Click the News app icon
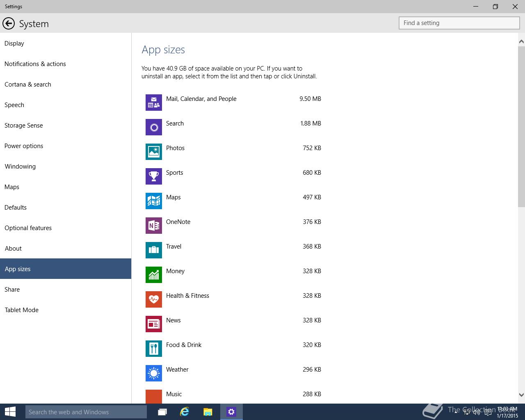 (154, 324)
